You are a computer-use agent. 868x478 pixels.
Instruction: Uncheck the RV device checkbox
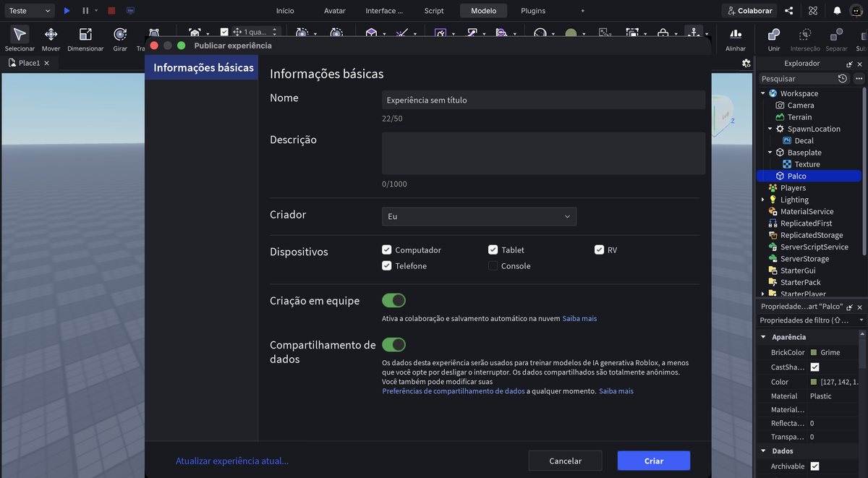point(600,249)
